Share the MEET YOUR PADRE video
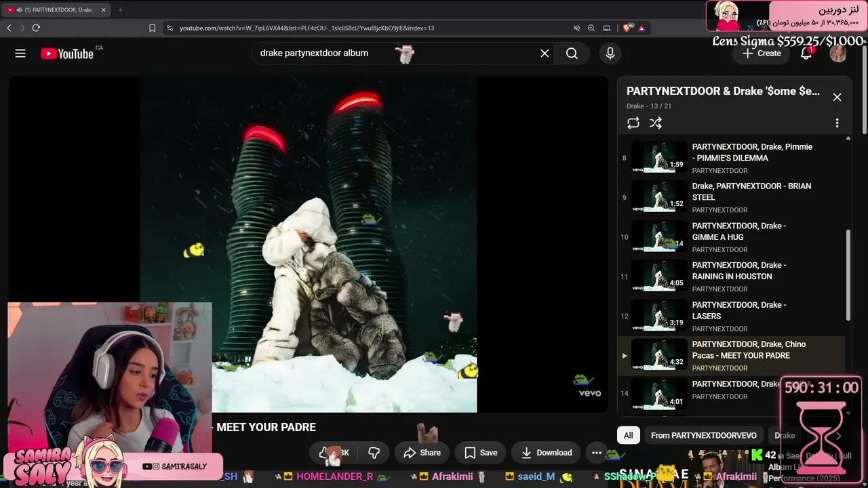 tap(422, 453)
